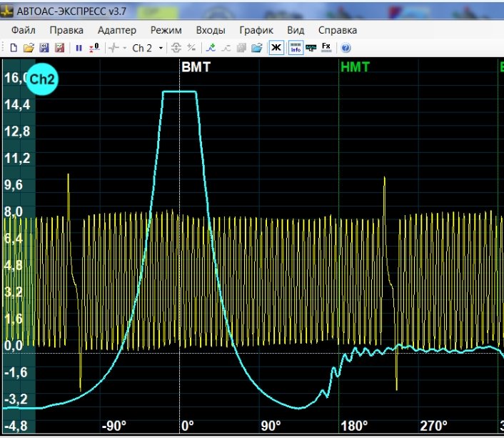Pause the oscilloscope capture
The height and width of the screenshot is (438, 504).
79,48
